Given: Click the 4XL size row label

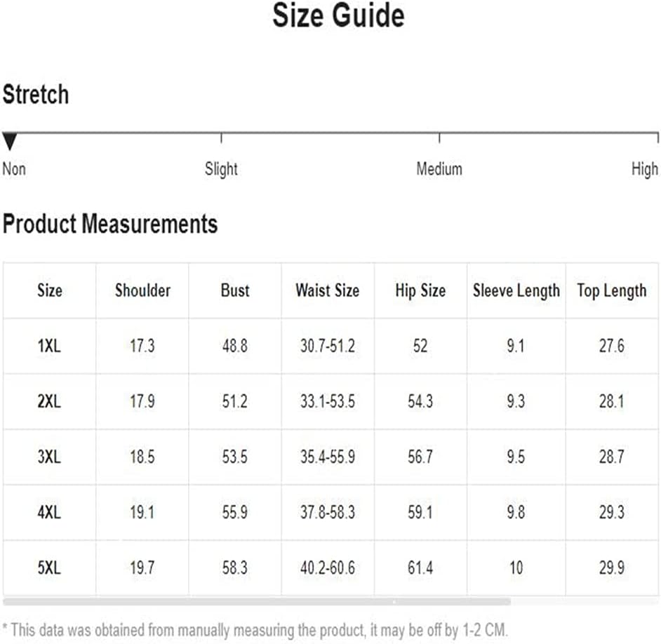Looking at the screenshot, I should click(x=49, y=513).
